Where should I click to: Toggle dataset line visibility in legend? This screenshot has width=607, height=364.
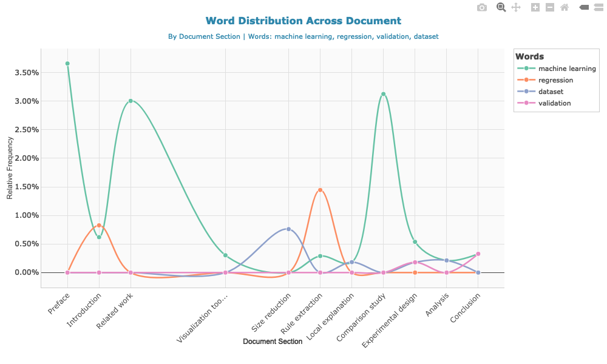[x=551, y=92]
